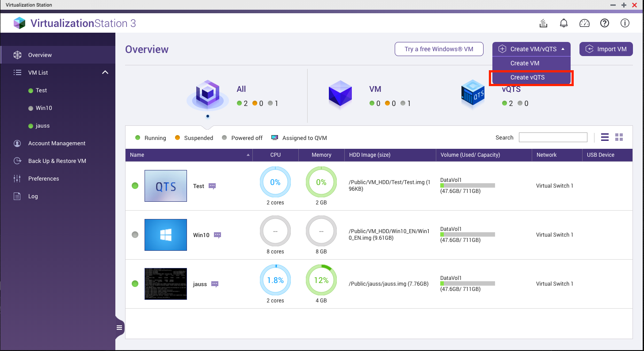Click the Memory column header
The width and height of the screenshot is (644, 351).
tap(321, 155)
